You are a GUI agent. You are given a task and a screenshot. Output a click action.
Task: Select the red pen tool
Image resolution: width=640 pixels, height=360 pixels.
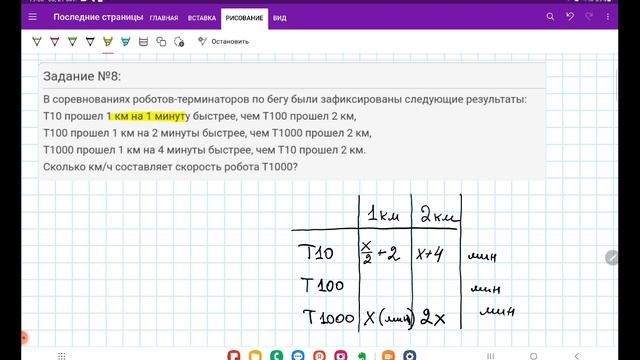(x=54, y=42)
